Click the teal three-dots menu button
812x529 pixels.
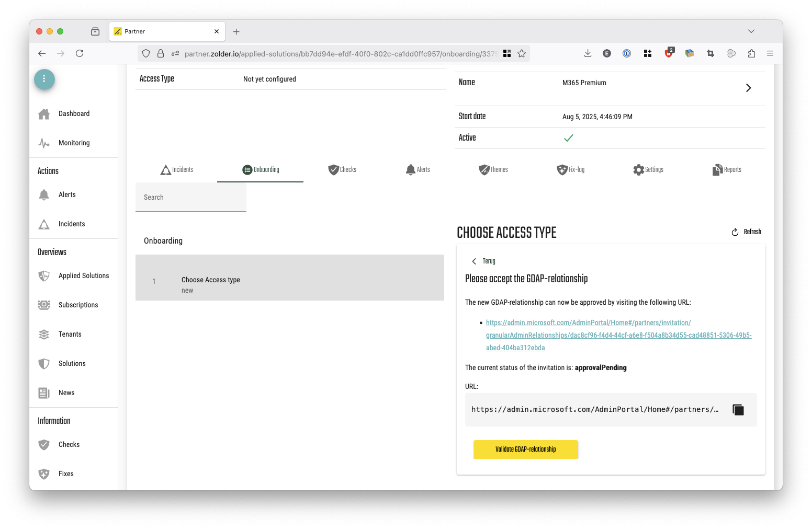click(x=44, y=79)
